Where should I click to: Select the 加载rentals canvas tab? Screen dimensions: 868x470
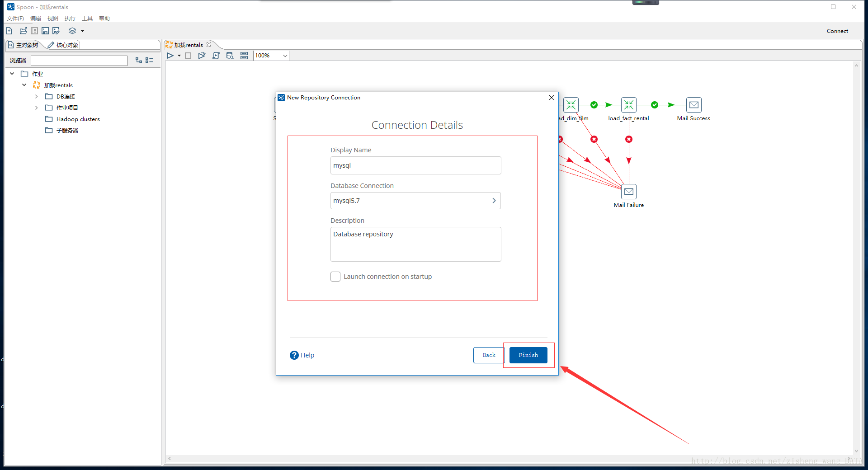point(189,45)
